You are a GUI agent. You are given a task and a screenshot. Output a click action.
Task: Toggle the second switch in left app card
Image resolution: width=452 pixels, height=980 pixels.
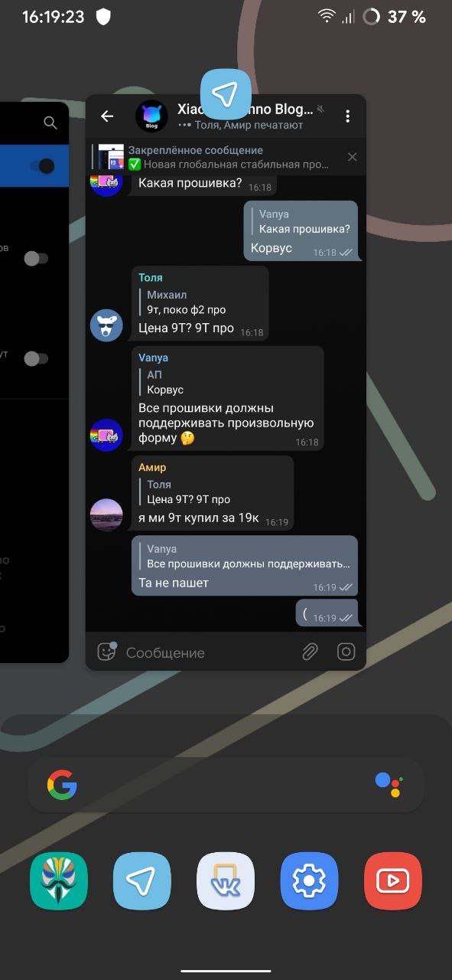(37, 258)
